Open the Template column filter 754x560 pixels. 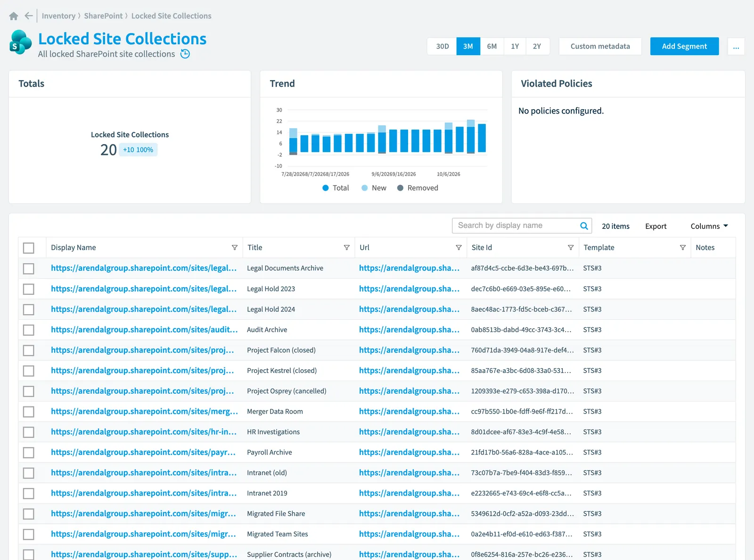(683, 248)
